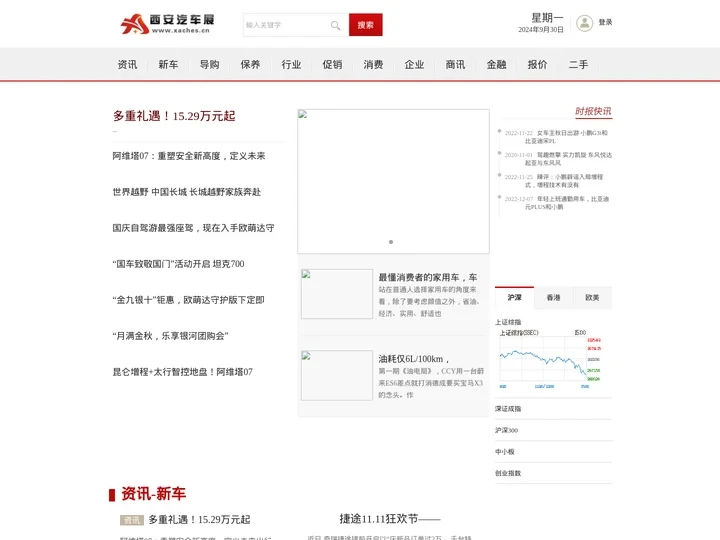This screenshot has height=540, width=720.
Task: Open article 阿维塔07：重塑安全新高度
Action: (189, 156)
